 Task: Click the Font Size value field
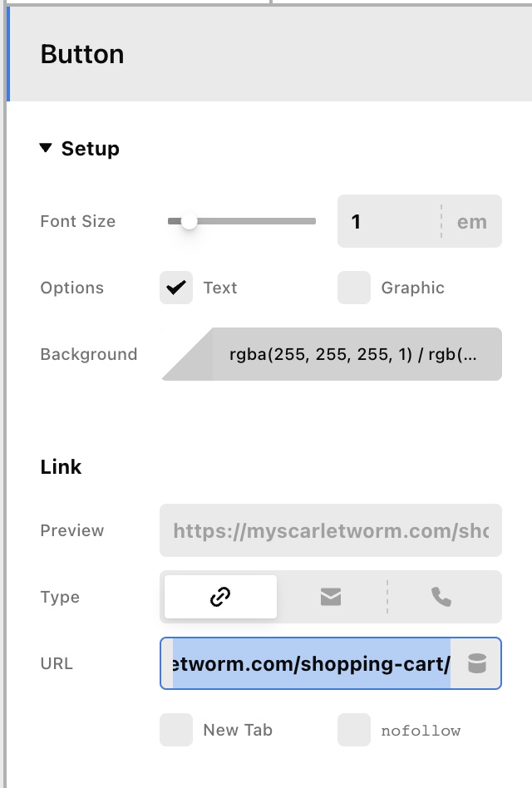[387, 222]
